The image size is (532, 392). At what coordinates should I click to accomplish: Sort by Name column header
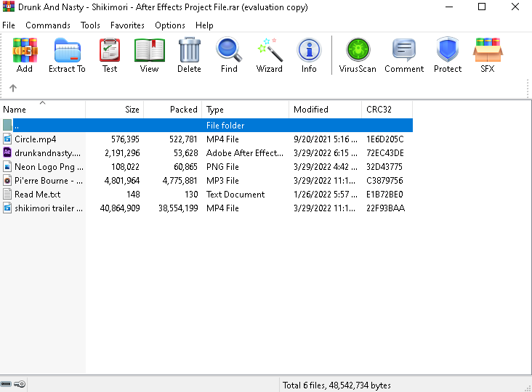click(43, 109)
